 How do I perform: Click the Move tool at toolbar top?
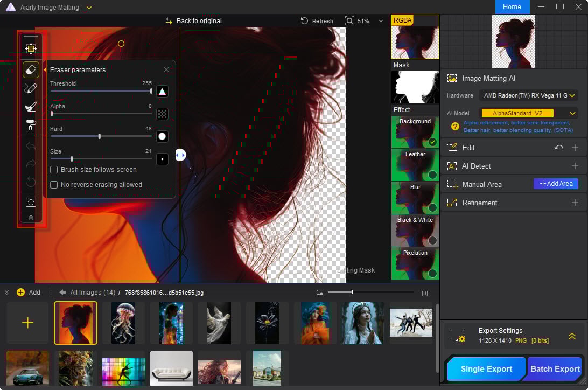31,48
